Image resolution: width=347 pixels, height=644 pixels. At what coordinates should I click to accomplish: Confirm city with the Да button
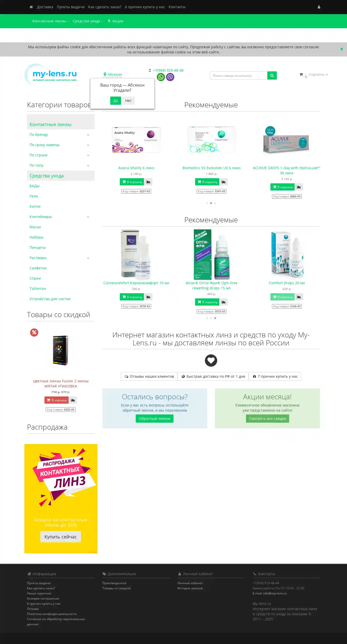coord(116,101)
